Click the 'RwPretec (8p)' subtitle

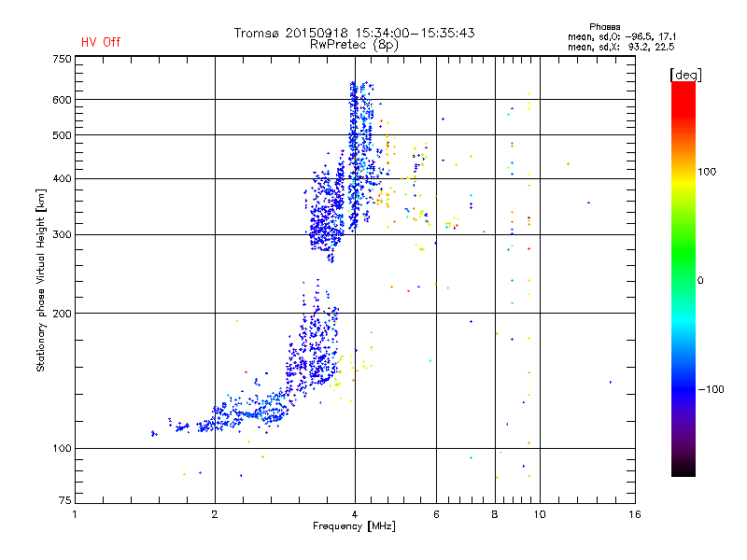point(354,45)
